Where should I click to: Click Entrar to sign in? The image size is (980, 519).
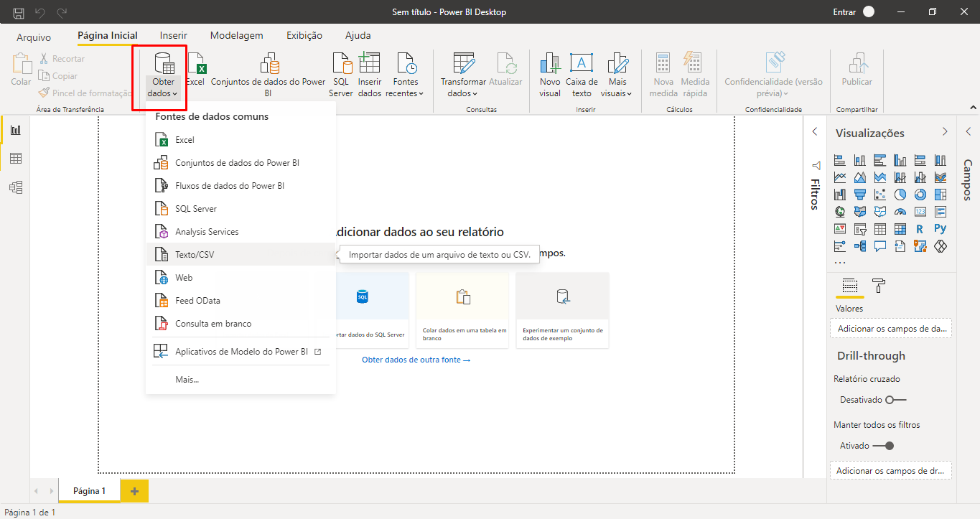tap(844, 12)
